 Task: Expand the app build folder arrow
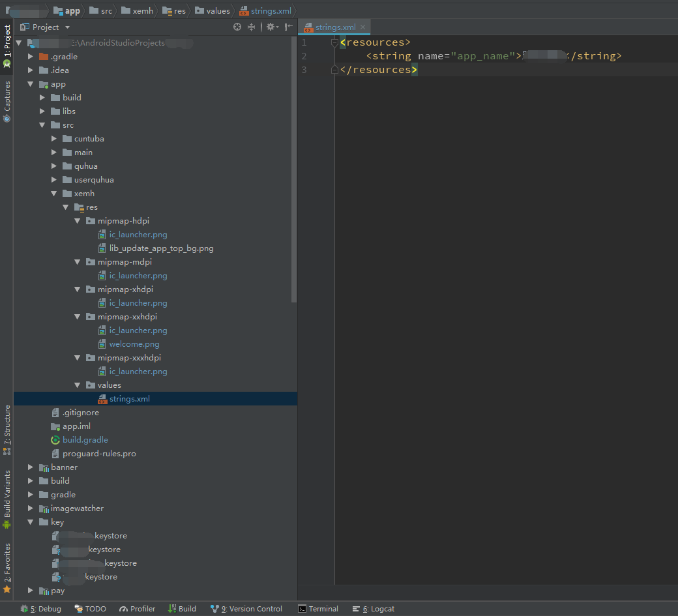42,97
